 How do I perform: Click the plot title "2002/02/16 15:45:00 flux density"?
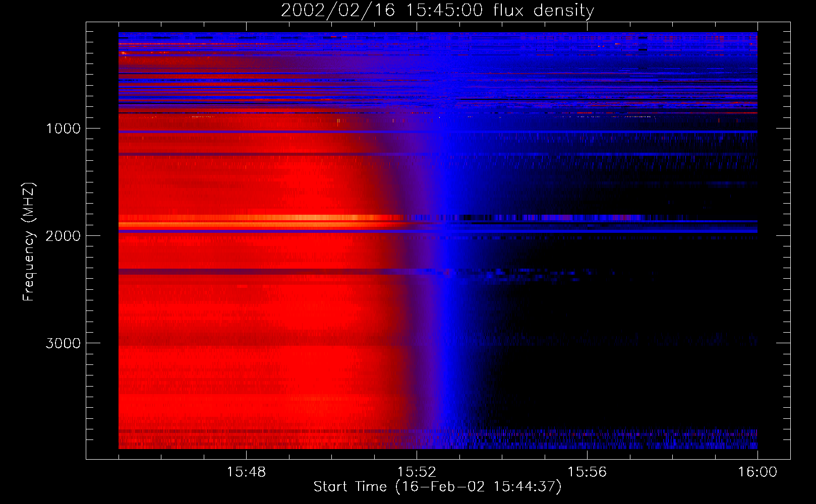pyautogui.click(x=437, y=11)
